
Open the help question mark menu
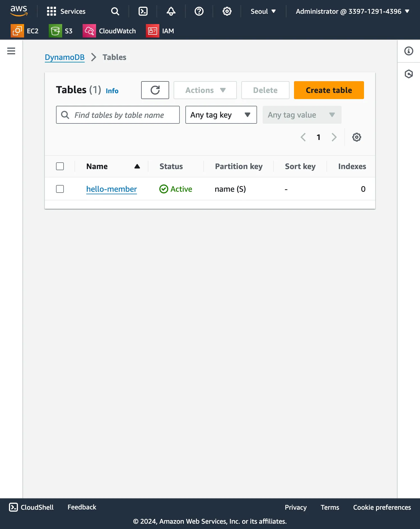(199, 11)
